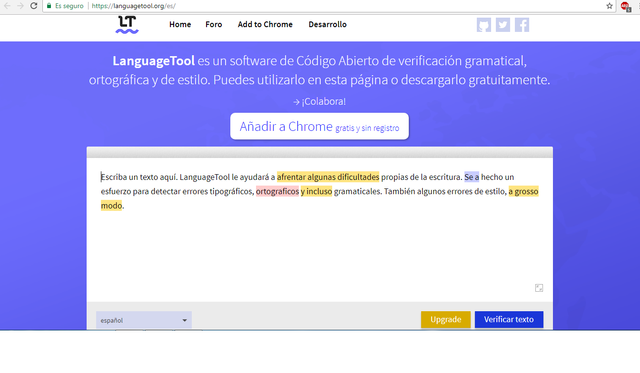Click the misspelled word 'ortograficos'
The image size is (640, 373).
(x=277, y=191)
